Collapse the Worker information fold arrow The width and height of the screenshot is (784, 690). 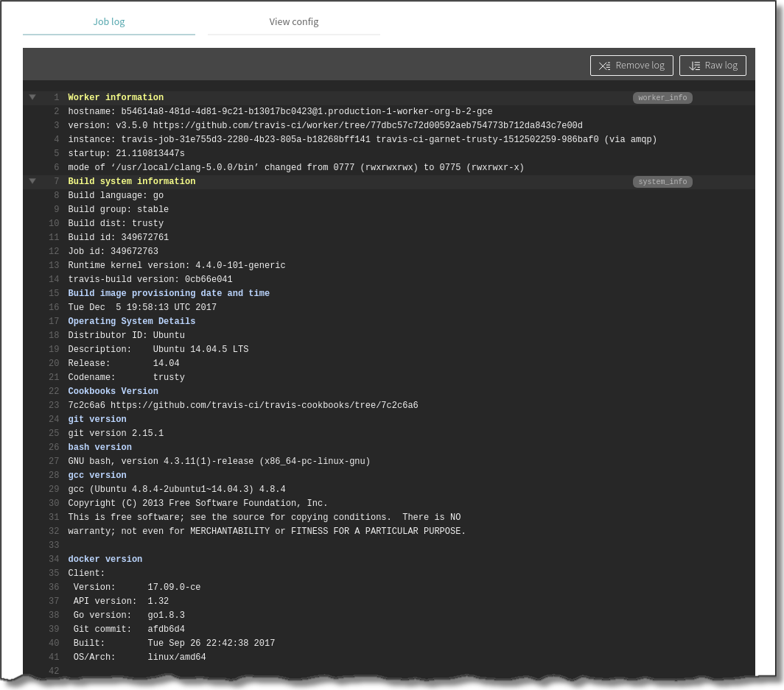pos(32,97)
